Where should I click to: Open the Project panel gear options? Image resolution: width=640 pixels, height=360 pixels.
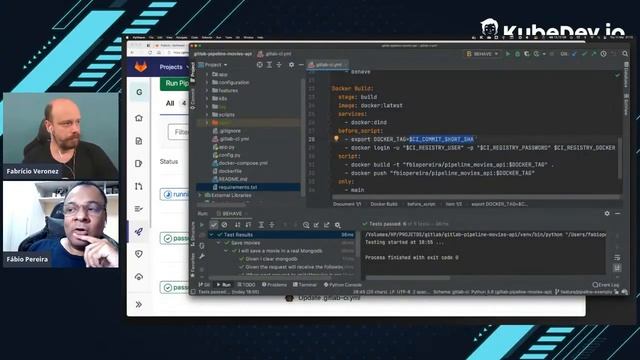pyautogui.click(x=291, y=64)
